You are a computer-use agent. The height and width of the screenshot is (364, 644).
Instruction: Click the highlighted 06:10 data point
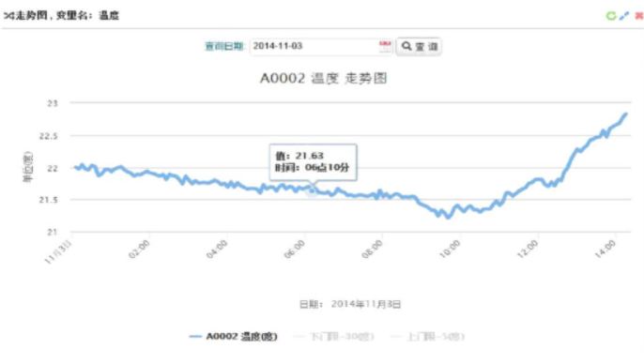click(312, 190)
